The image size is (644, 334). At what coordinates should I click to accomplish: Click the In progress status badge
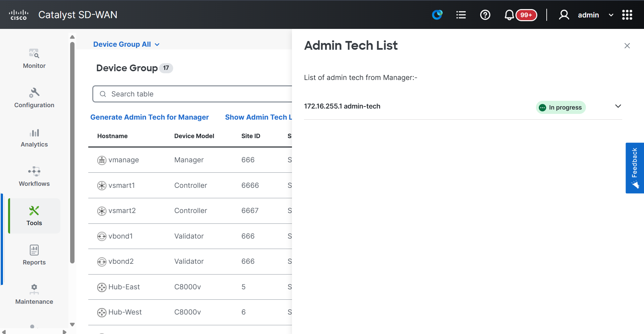[560, 107]
